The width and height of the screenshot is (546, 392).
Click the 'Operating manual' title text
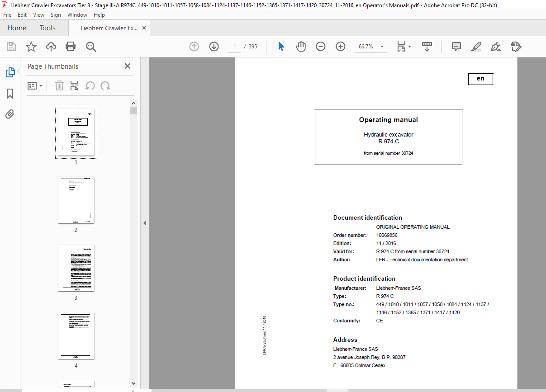click(x=388, y=120)
